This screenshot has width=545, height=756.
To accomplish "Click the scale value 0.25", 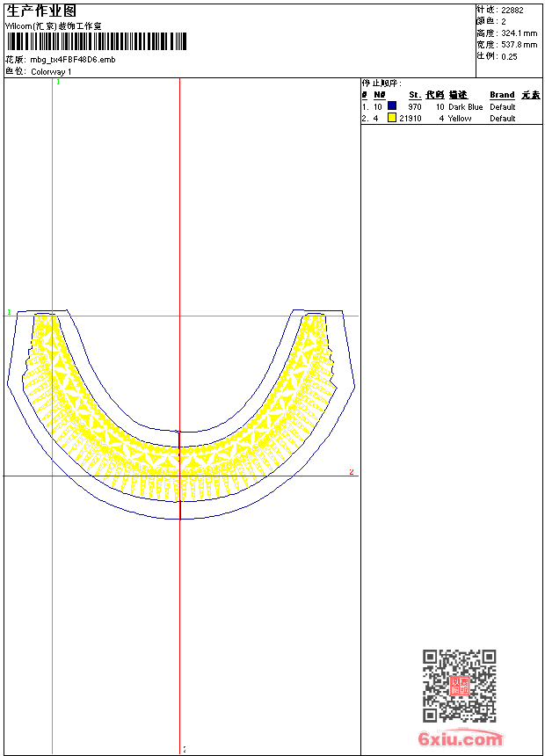I will (x=509, y=56).
